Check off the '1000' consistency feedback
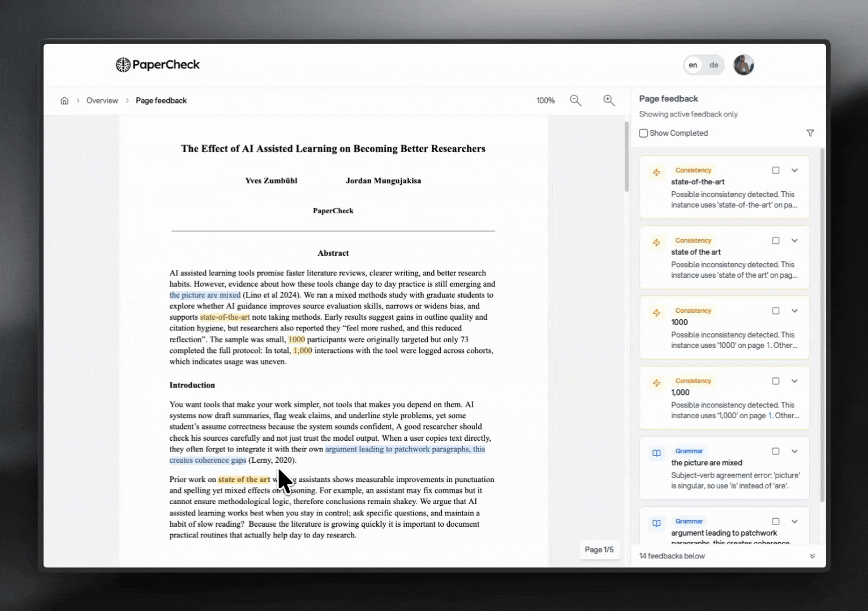 pos(776,311)
